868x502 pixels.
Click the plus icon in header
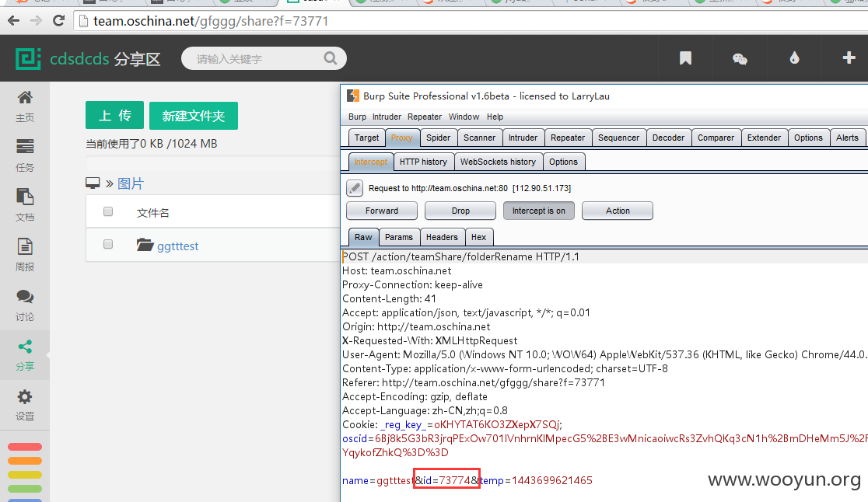pos(849,58)
